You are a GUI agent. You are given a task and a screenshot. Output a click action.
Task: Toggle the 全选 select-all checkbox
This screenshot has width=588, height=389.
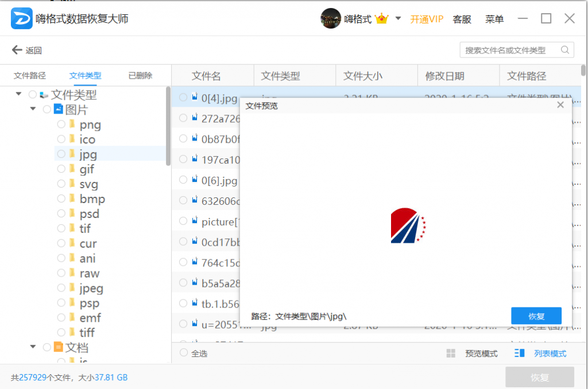coord(183,353)
